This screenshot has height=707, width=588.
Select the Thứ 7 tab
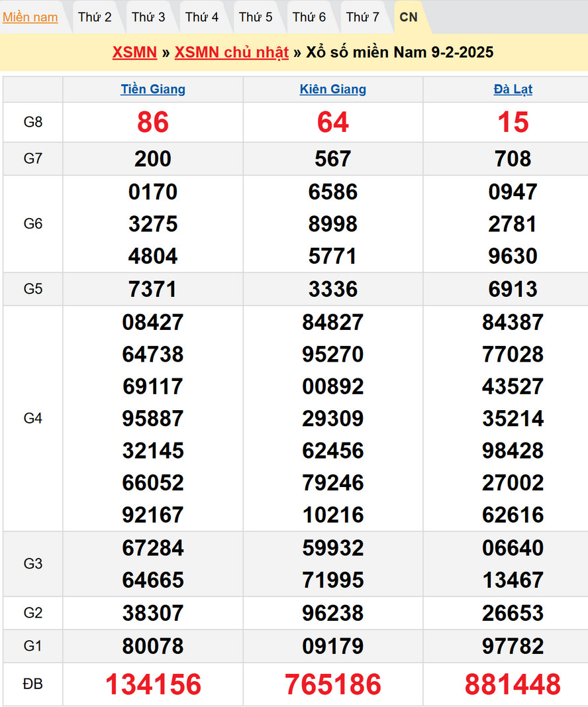pos(363,17)
